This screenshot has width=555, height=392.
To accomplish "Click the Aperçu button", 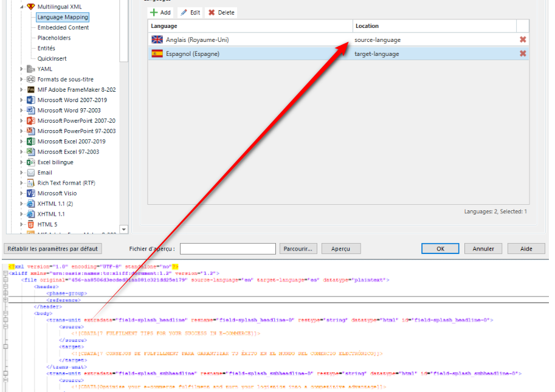I will click(341, 249).
